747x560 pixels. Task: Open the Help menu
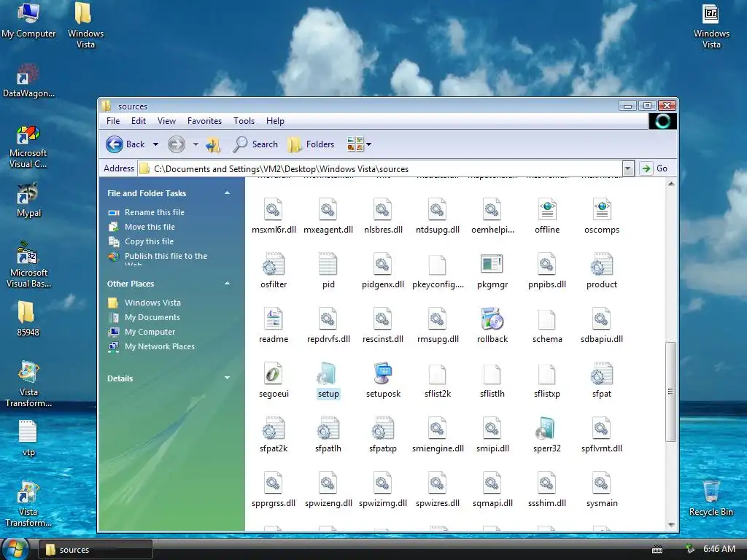point(275,121)
